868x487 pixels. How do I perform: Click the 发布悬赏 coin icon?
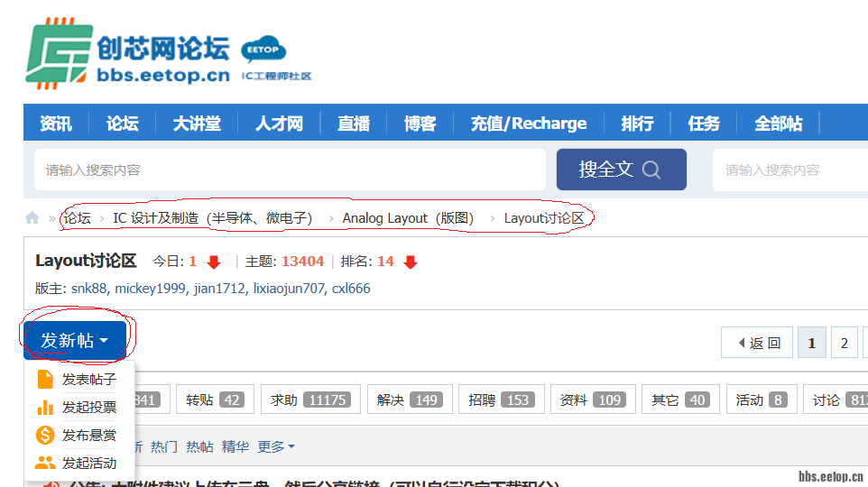[x=45, y=436]
